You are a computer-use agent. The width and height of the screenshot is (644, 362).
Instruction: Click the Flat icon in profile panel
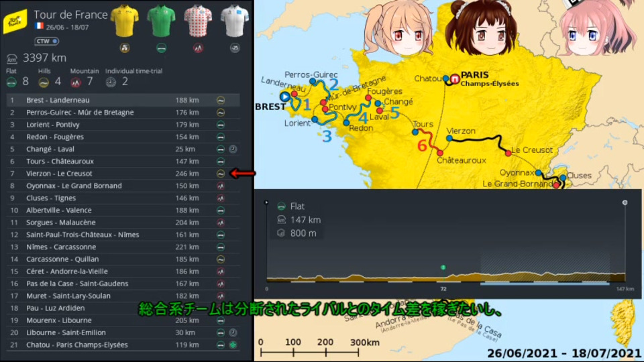pyautogui.click(x=281, y=206)
